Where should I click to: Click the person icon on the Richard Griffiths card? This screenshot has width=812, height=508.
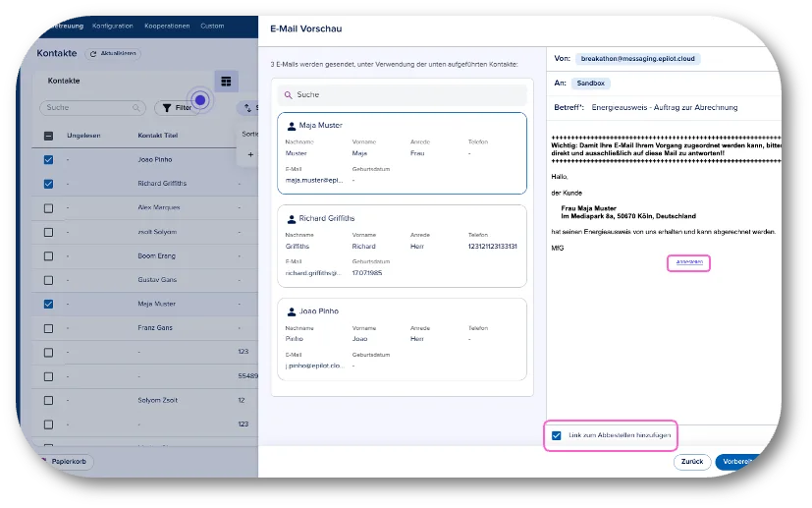292,219
